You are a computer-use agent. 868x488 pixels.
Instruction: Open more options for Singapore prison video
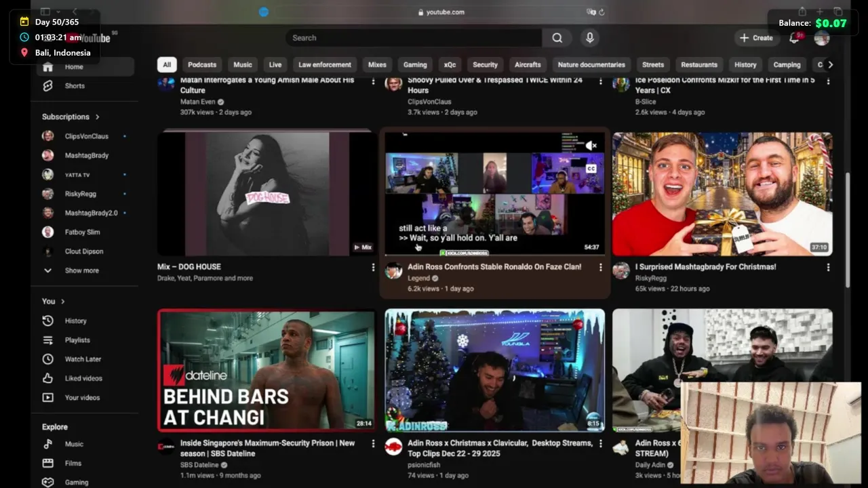tap(372, 444)
